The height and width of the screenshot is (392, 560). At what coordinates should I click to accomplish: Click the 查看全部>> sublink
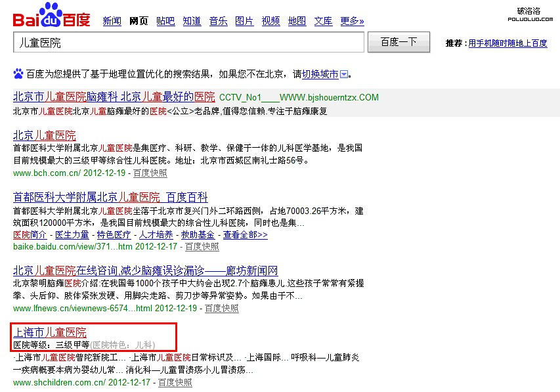(x=246, y=235)
